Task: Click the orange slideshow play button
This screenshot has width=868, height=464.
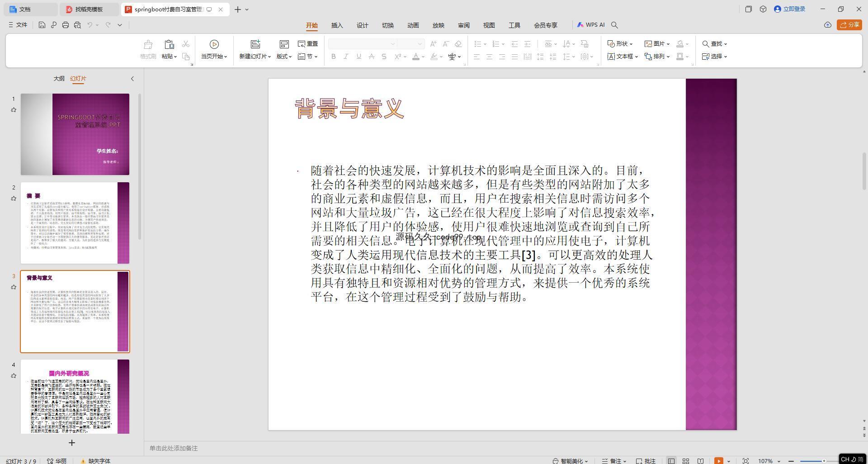Action: coord(718,461)
